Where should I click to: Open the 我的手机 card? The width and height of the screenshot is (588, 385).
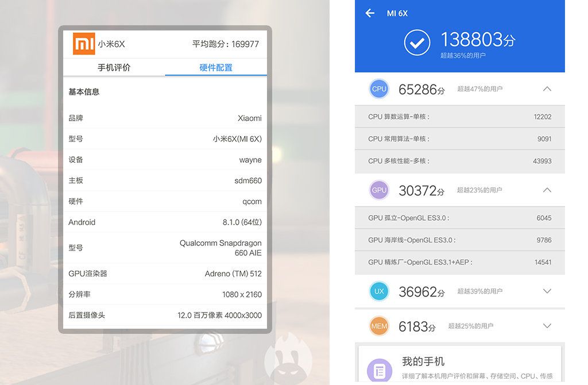tap(460, 365)
